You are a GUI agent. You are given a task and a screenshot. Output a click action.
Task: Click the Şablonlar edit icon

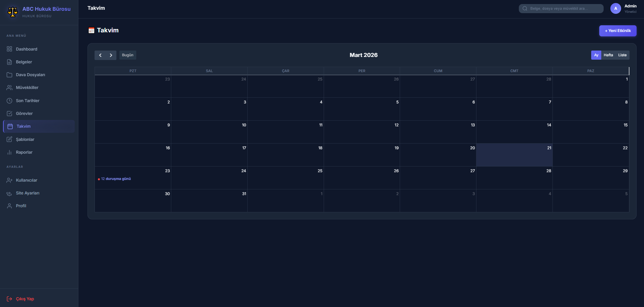pyautogui.click(x=9, y=140)
